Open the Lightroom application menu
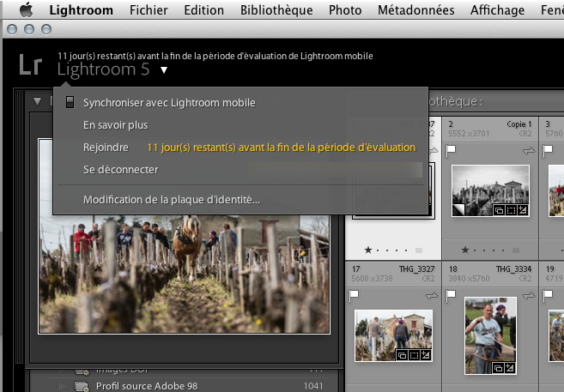The width and height of the screenshot is (564, 392). tap(81, 10)
